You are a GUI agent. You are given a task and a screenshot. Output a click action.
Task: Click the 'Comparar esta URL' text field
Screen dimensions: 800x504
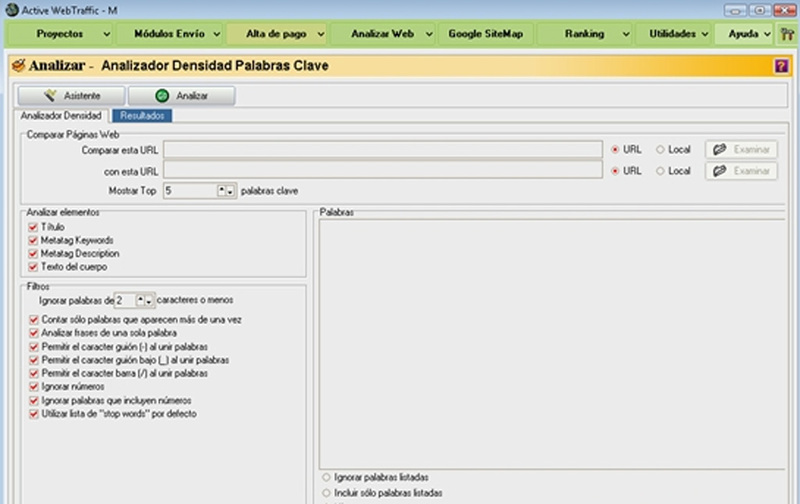point(383,149)
